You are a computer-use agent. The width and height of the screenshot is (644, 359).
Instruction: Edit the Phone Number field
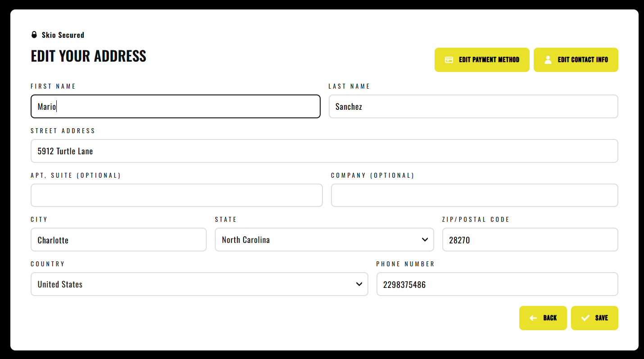point(497,284)
